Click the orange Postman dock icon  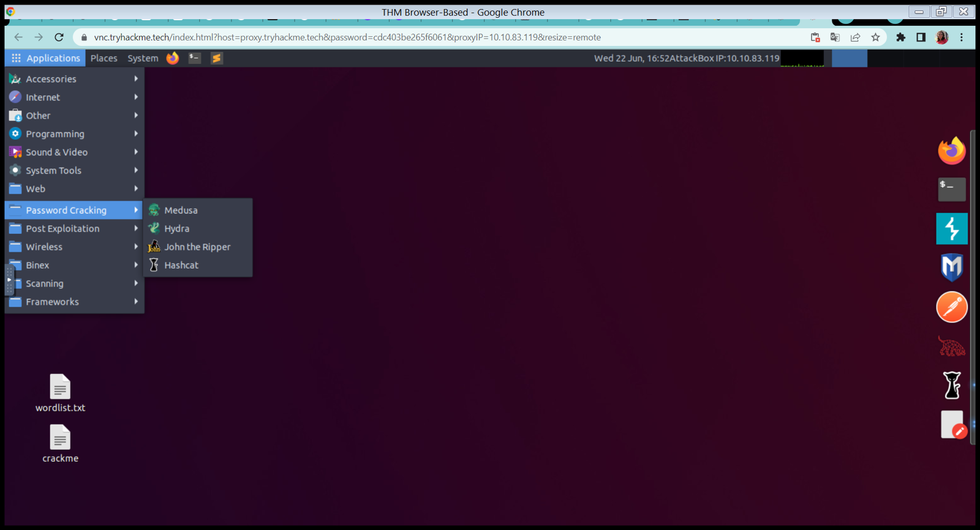[x=951, y=307]
